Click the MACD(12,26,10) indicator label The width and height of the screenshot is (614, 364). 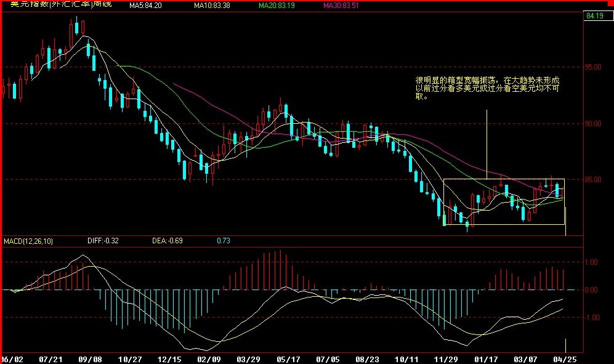28,241
